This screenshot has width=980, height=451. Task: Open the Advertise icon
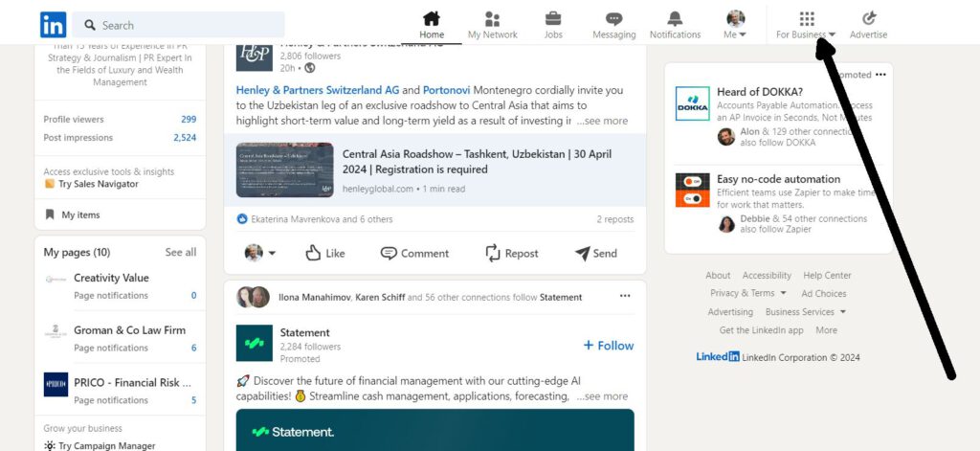868,18
